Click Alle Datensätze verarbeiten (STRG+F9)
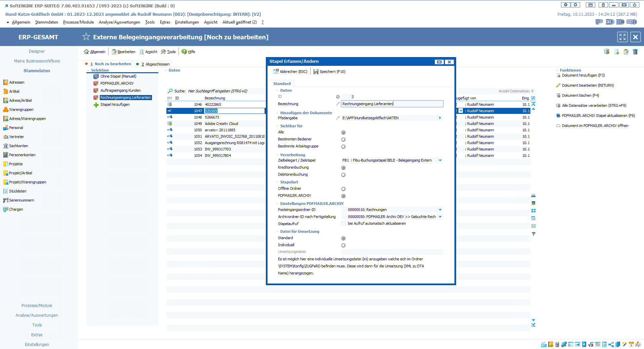 (x=594, y=105)
